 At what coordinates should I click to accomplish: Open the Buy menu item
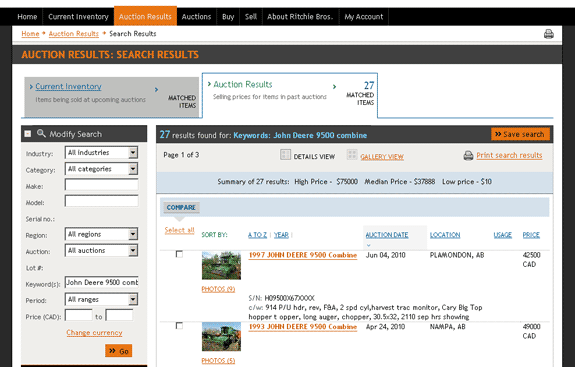pos(228,16)
